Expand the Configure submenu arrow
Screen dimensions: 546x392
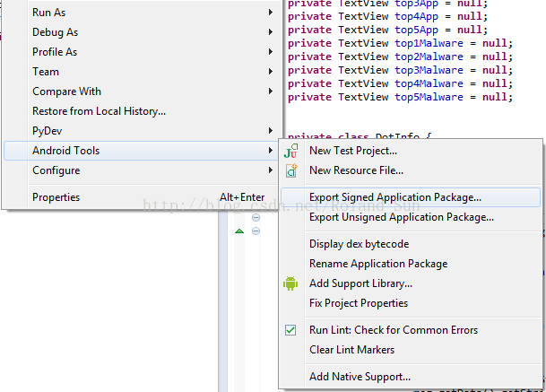coord(271,170)
